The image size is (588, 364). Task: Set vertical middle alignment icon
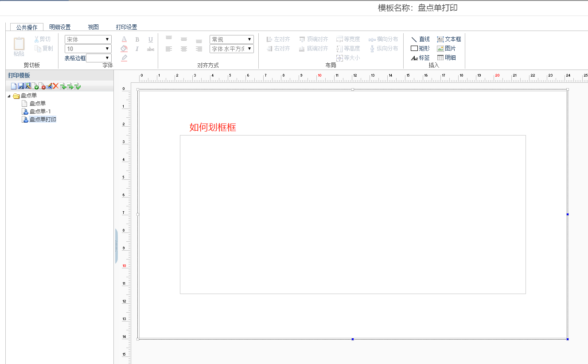click(x=184, y=39)
